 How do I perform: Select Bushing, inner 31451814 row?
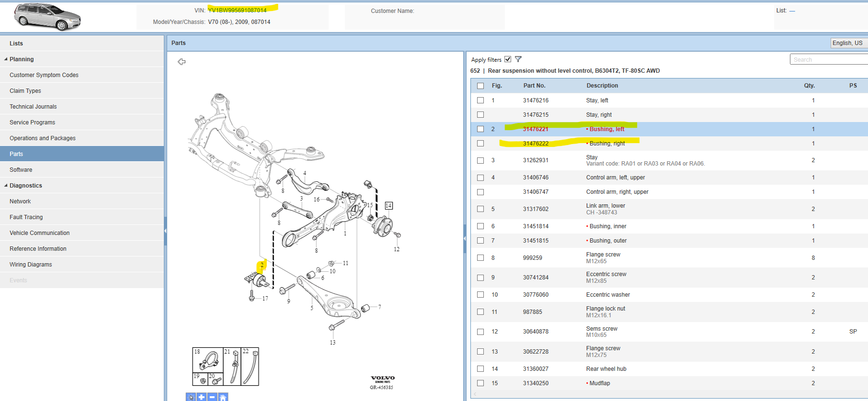click(x=669, y=226)
